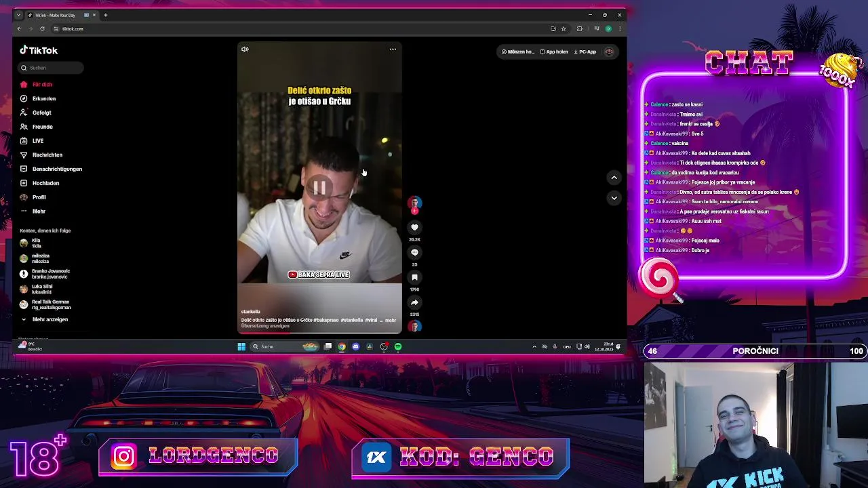Open comments with speech bubble icon

coord(414,252)
